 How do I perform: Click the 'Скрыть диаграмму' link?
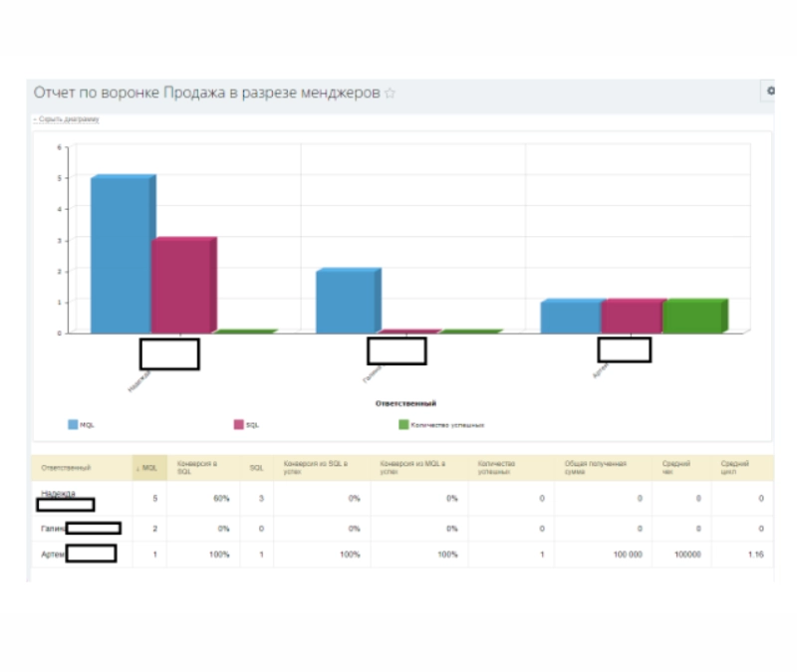(x=66, y=119)
